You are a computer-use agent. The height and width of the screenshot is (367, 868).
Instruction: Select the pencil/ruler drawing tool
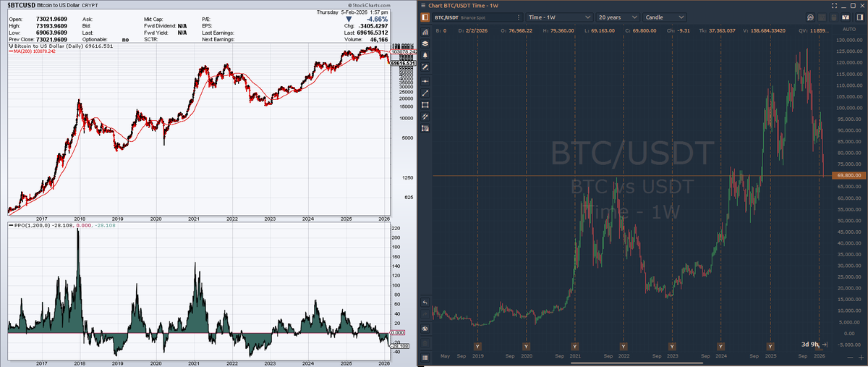coord(425,66)
